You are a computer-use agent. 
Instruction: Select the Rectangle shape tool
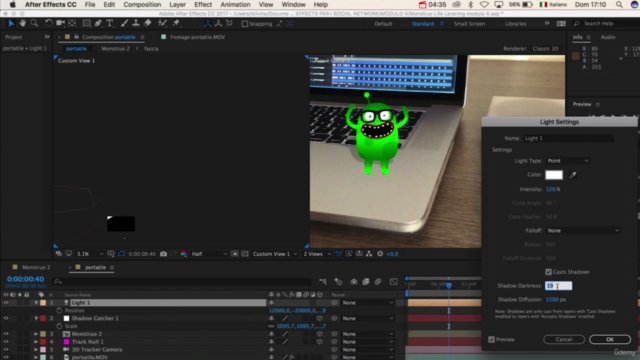click(87, 23)
